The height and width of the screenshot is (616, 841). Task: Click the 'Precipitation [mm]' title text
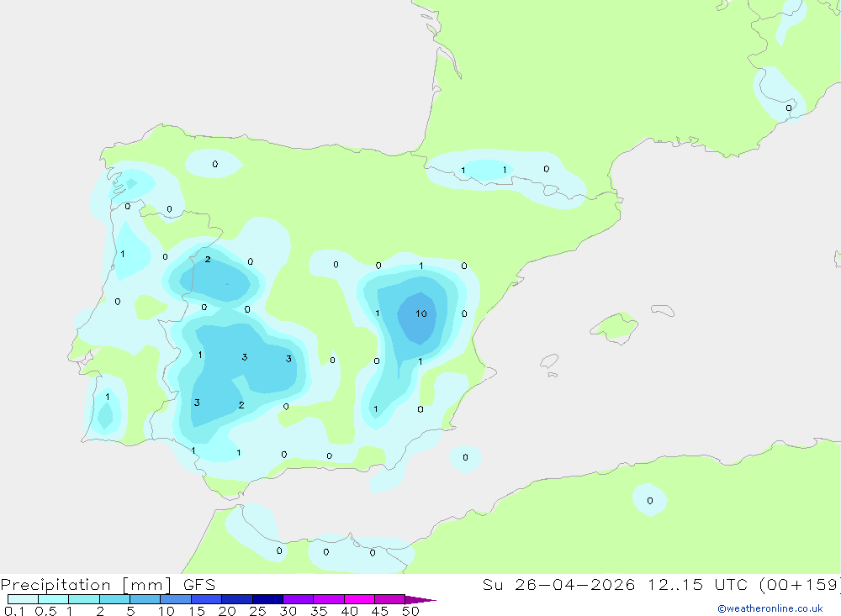click(87, 585)
